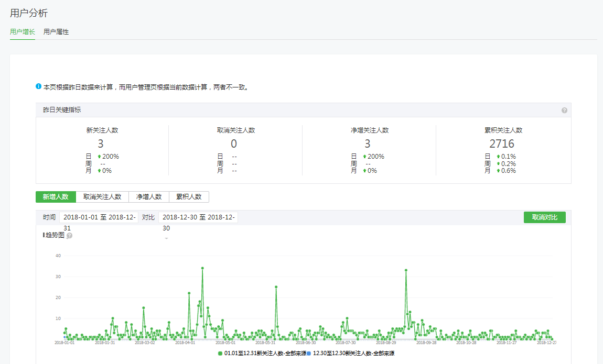Click the 累积关注人数 value 2716

[x=502, y=144]
